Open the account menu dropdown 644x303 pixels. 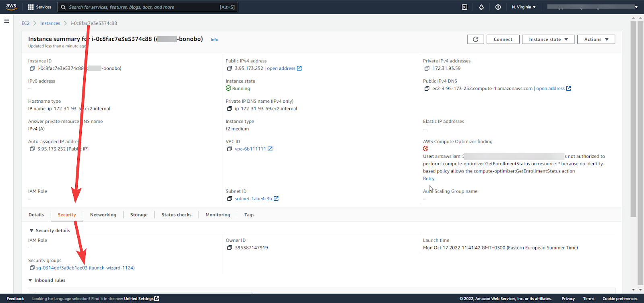(592, 7)
